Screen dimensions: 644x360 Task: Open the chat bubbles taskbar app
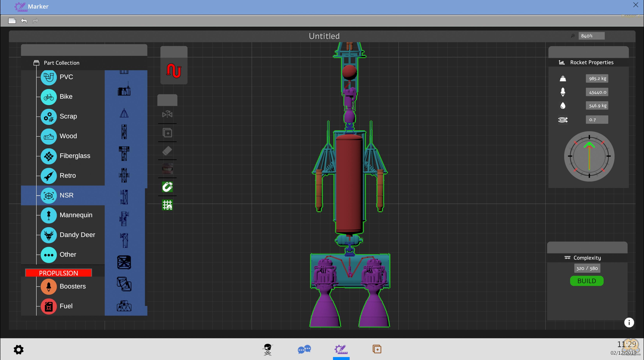(304, 349)
